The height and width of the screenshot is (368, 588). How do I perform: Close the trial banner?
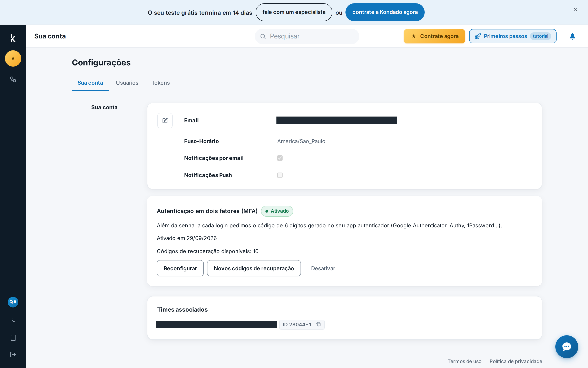(575, 9)
